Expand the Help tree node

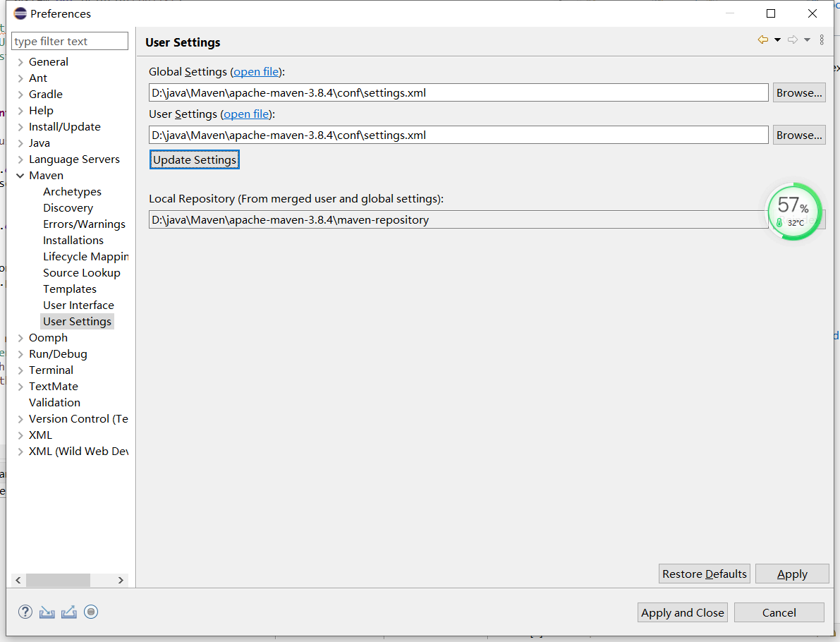pos(20,111)
